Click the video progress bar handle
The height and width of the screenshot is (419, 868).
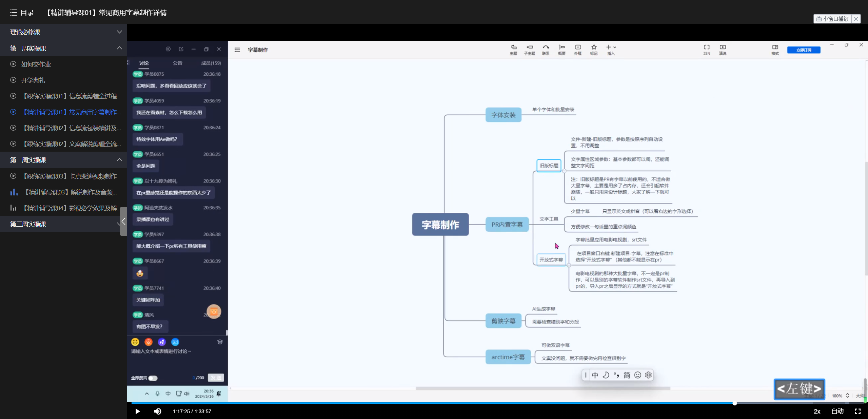[x=734, y=403]
